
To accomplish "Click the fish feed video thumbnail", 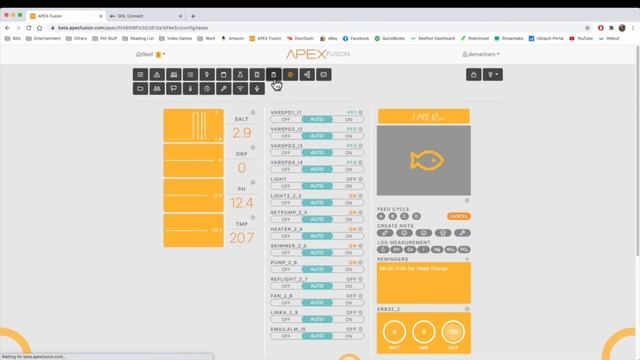I will pyautogui.click(x=424, y=160).
